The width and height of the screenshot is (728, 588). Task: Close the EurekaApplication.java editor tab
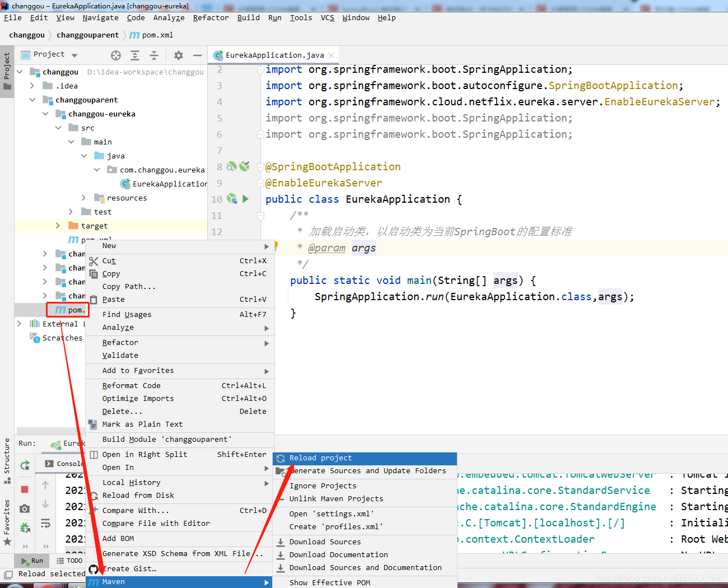(332, 55)
